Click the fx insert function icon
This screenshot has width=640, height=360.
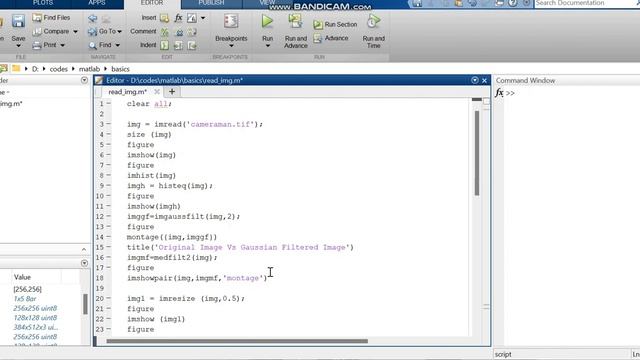(x=178, y=18)
